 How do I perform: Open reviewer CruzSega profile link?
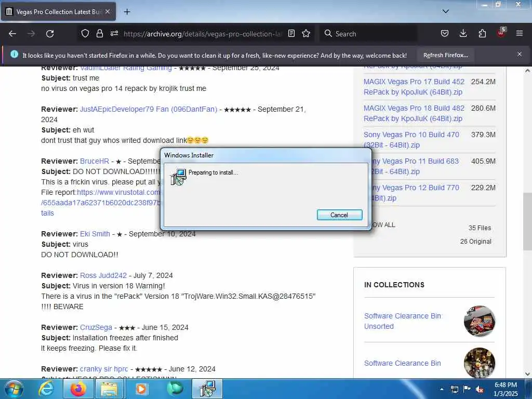tap(96, 327)
